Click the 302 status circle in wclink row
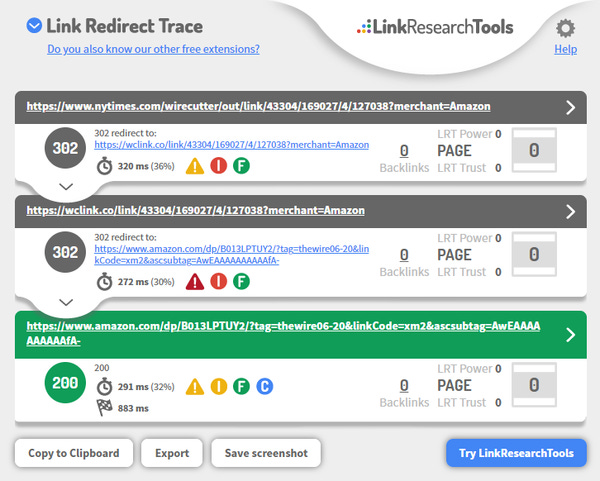Image resolution: width=600 pixels, height=481 pixels. [65, 252]
